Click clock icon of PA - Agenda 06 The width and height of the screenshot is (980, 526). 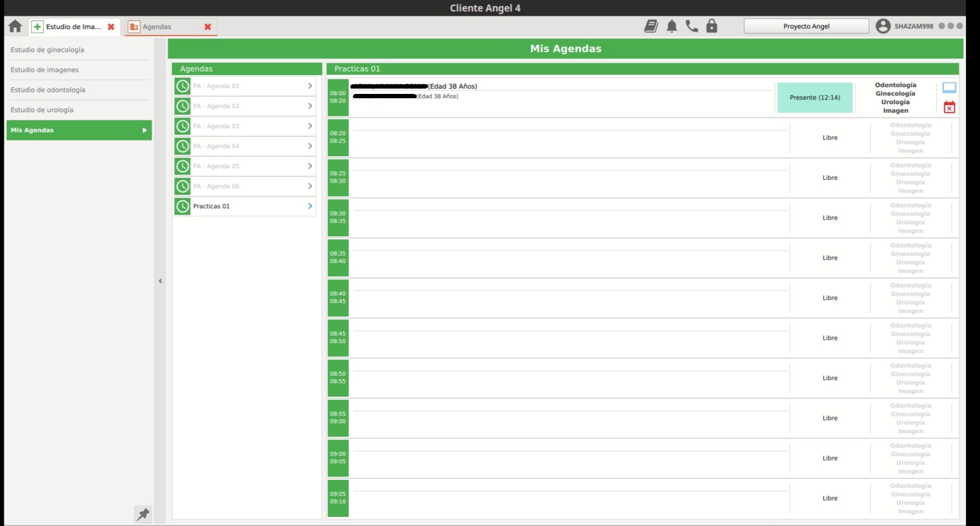click(x=182, y=186)
